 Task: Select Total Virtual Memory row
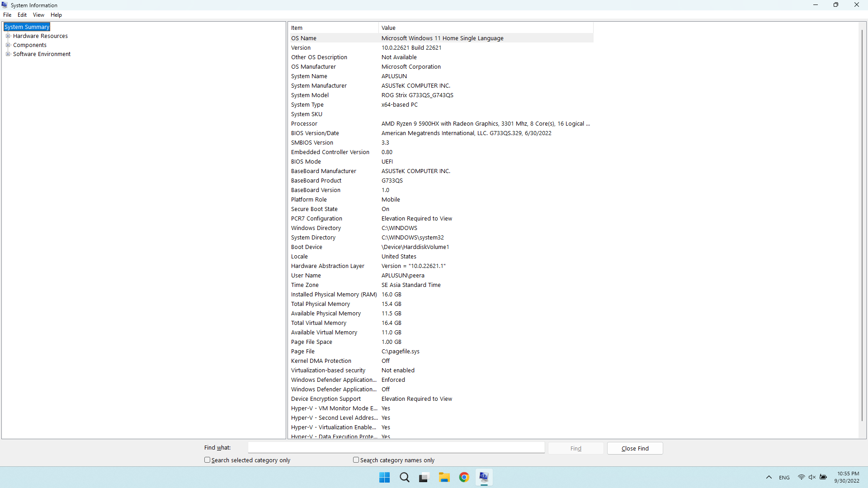click(441, 323)
